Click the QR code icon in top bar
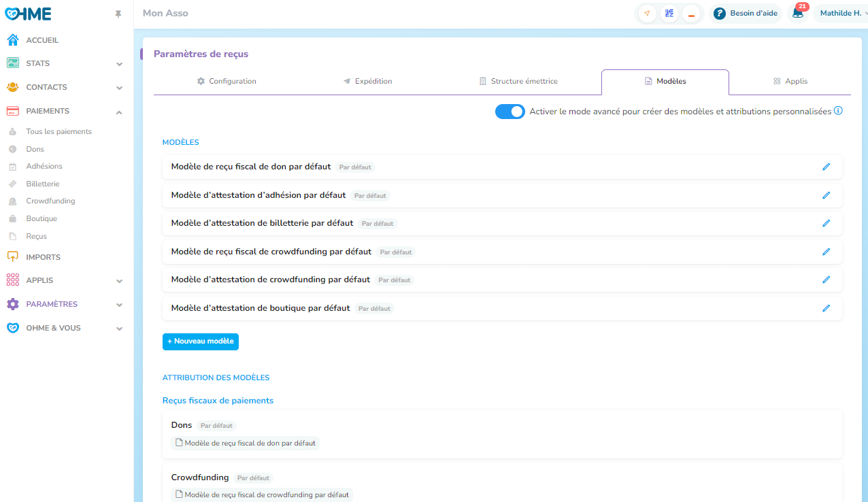The image size is (868, 502). (669, 14)
